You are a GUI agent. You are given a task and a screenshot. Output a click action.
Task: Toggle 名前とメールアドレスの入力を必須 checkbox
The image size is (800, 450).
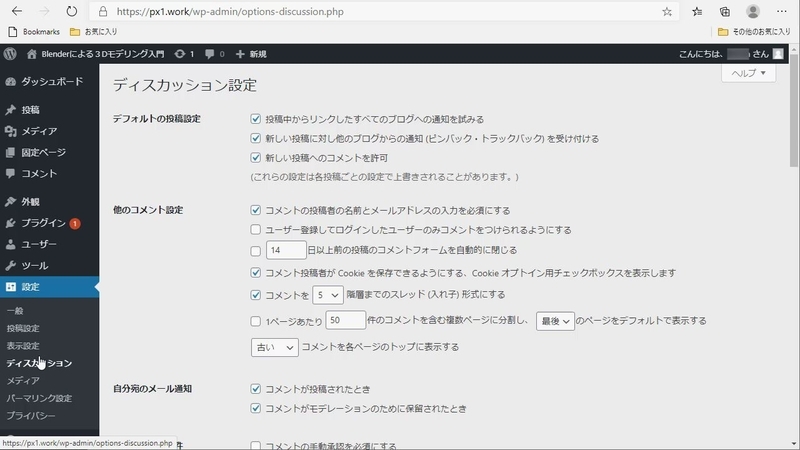pos(256,210)
